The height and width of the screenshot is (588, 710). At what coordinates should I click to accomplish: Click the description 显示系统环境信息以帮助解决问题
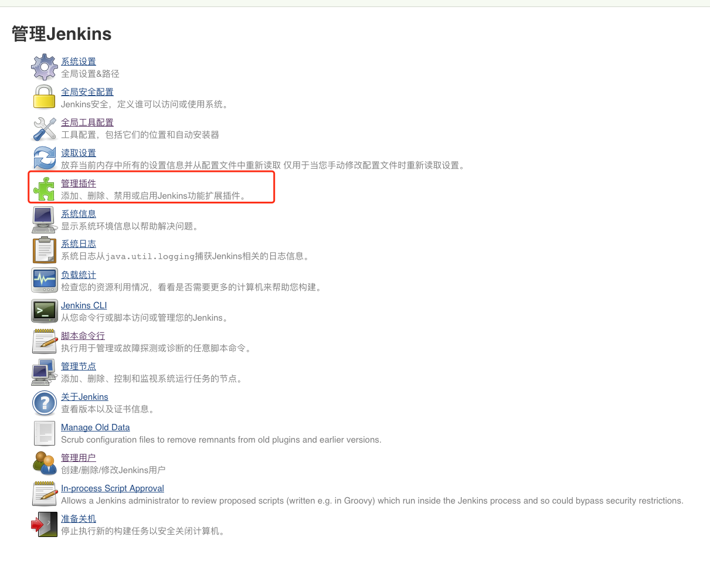point(131,226)
